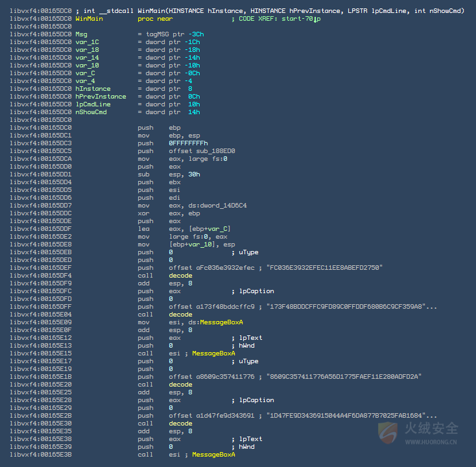The width and height of the screenshot is (476, 467).
Task: Open ds:MessageBoxA in the mov esi line
Action: [215, 322]
